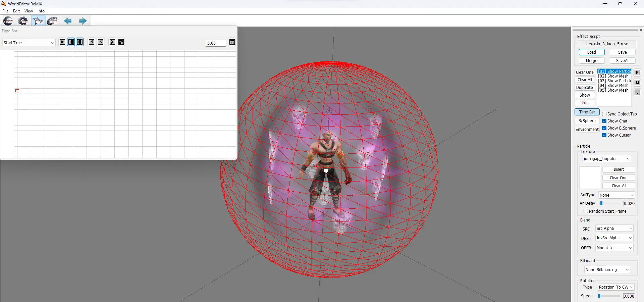The image size is (644, 302).
Task: Open the StartTime property dropdown
Action: point(29,43)
